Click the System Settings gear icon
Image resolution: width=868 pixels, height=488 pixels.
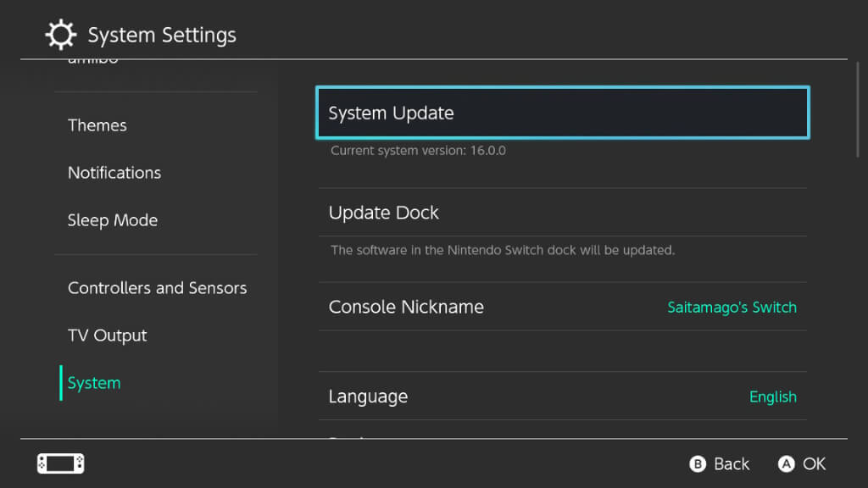pyautogui.click(x=60, y=36)
